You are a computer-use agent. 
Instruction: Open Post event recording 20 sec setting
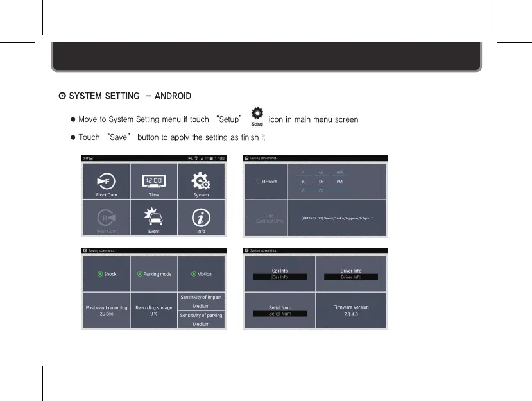tap(107, 311)
